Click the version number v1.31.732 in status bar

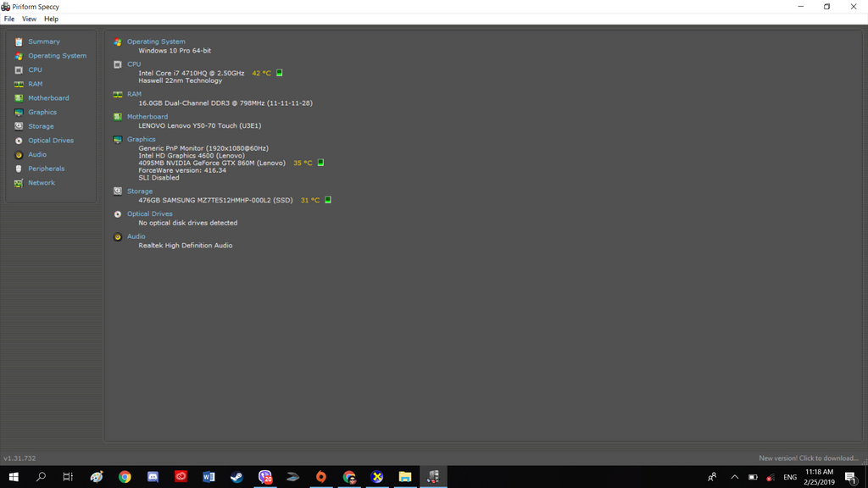coord(19,458)
